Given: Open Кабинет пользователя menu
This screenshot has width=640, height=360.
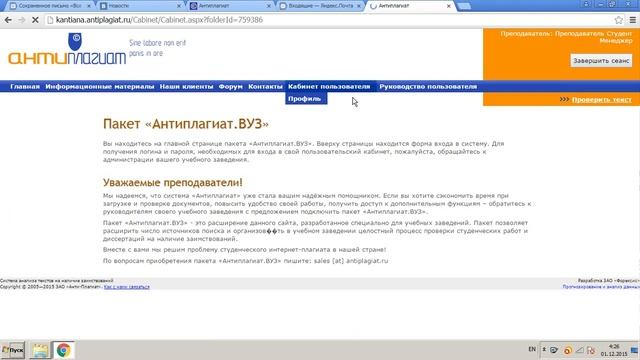Looking at the screenshot, I should 329,87.
